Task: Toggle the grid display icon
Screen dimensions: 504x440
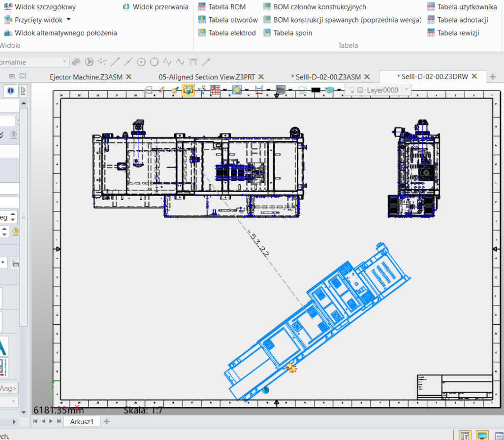Action: coord(215,90)
